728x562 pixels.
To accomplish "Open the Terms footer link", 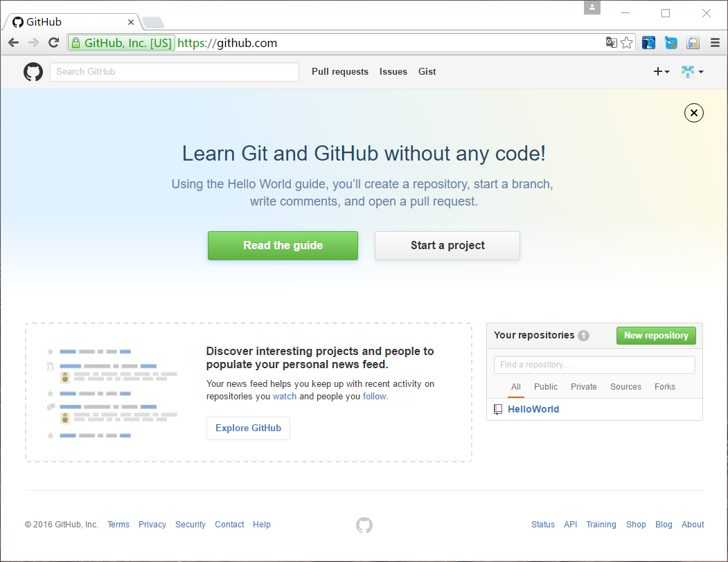I will tap(118, 525).
